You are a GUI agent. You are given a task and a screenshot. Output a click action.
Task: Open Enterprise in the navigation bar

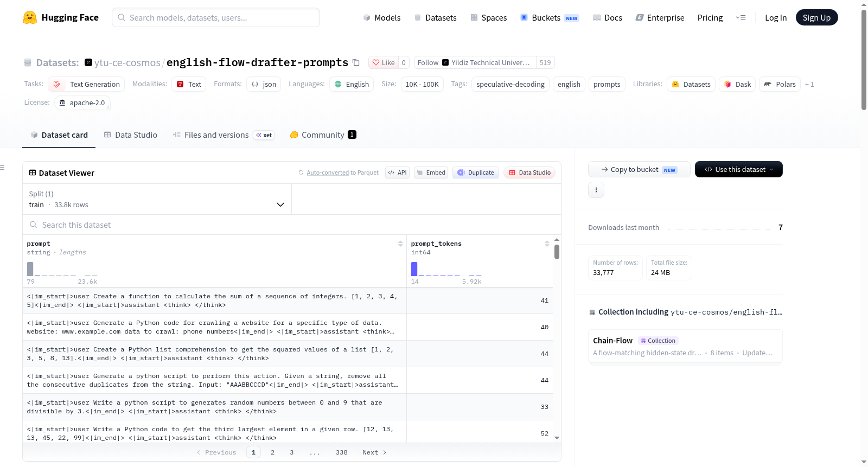click(660, 17)
